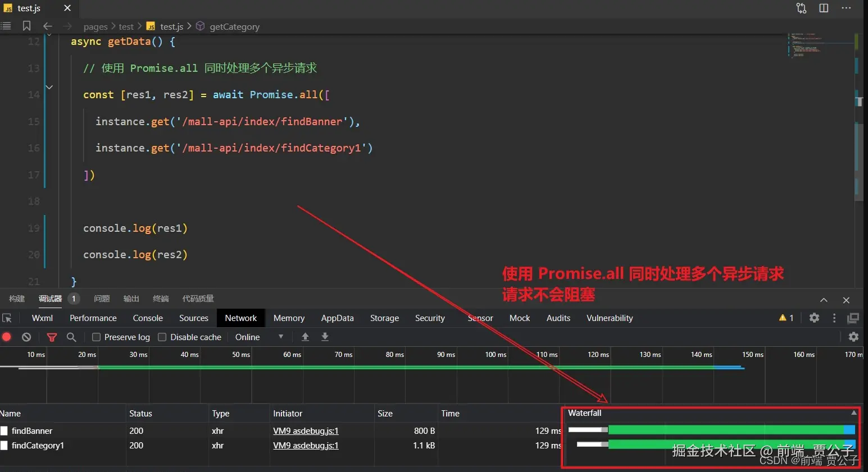Import HAR file with upload icon
868x472 pixels.
click(305, 337)
